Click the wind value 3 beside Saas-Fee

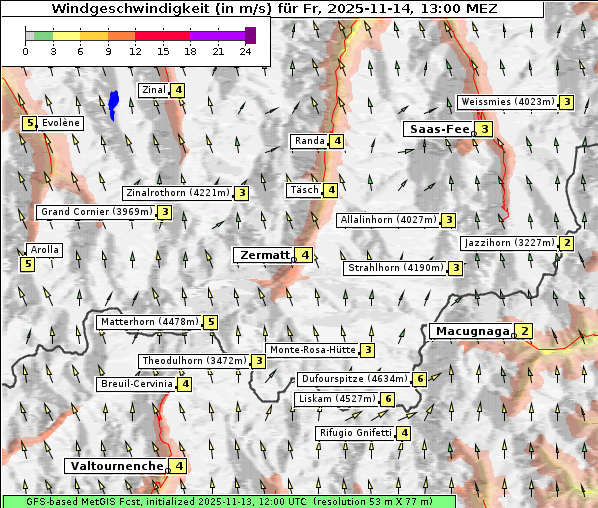[x=485, y=129]
